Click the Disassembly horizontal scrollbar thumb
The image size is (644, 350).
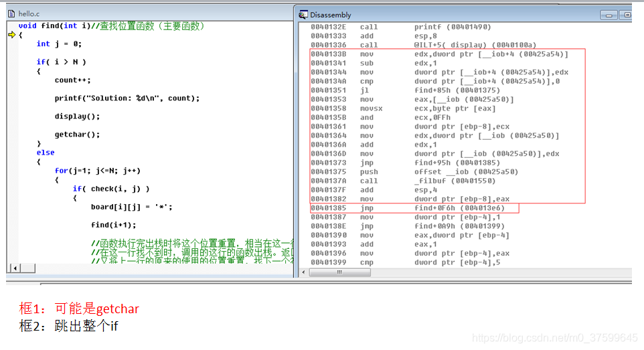(x=339, y=272)
